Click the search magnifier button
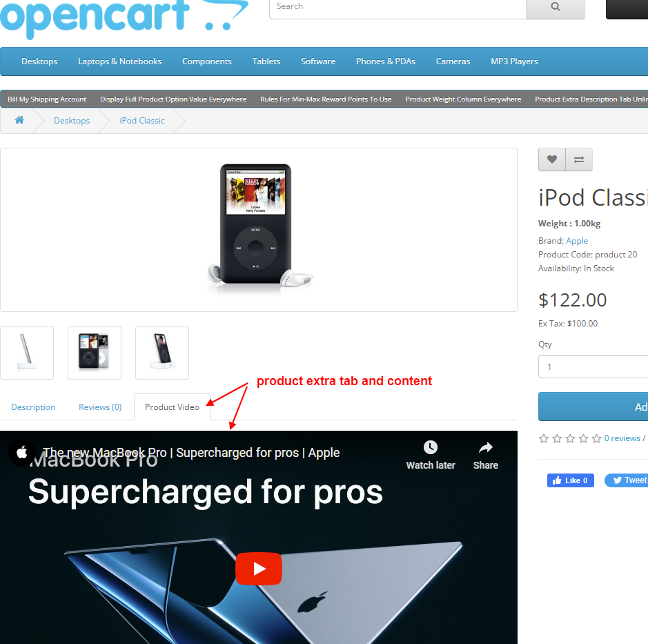Viewport: 648px width, 644px height. coord(556,8)
